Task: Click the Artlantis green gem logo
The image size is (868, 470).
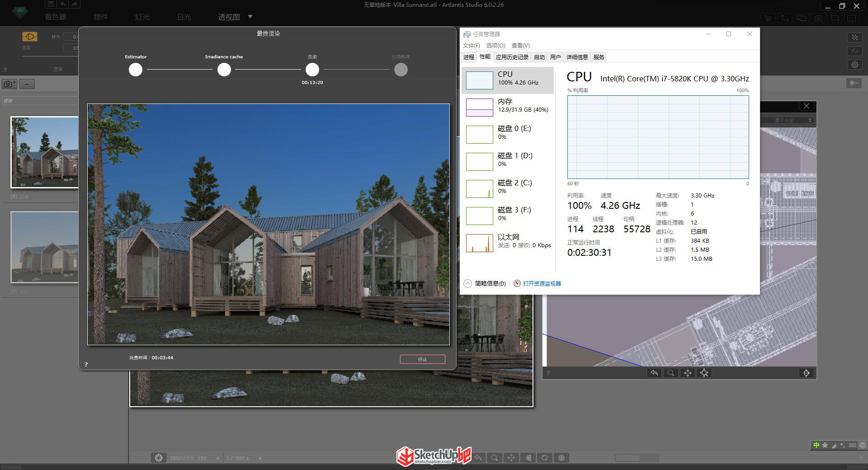Action: [x=20, y=14]
